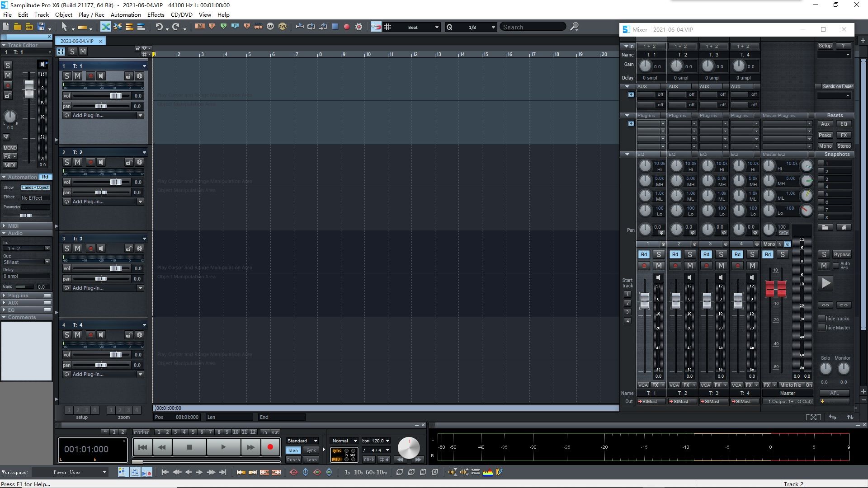Click the jump to project end icon in bottom toolbar
This screenshot has width=868, height=488.
[x=223, y=472]
